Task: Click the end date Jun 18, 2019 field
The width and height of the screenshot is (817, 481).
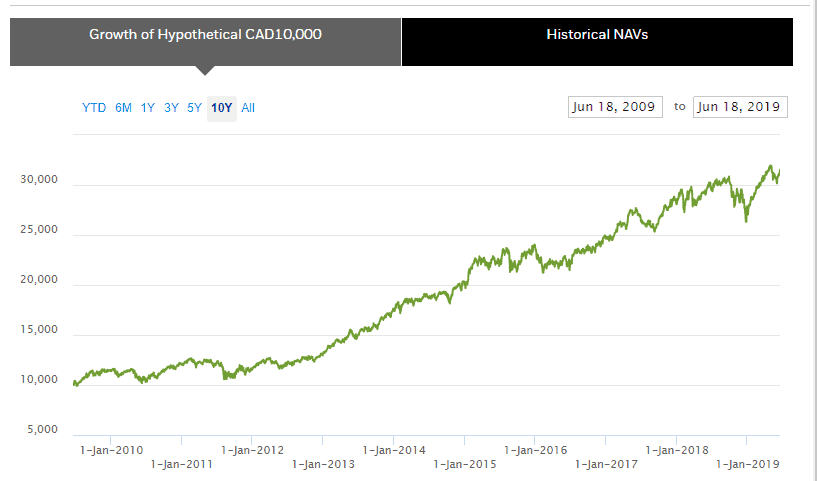Action: click(x=741, y=107)
